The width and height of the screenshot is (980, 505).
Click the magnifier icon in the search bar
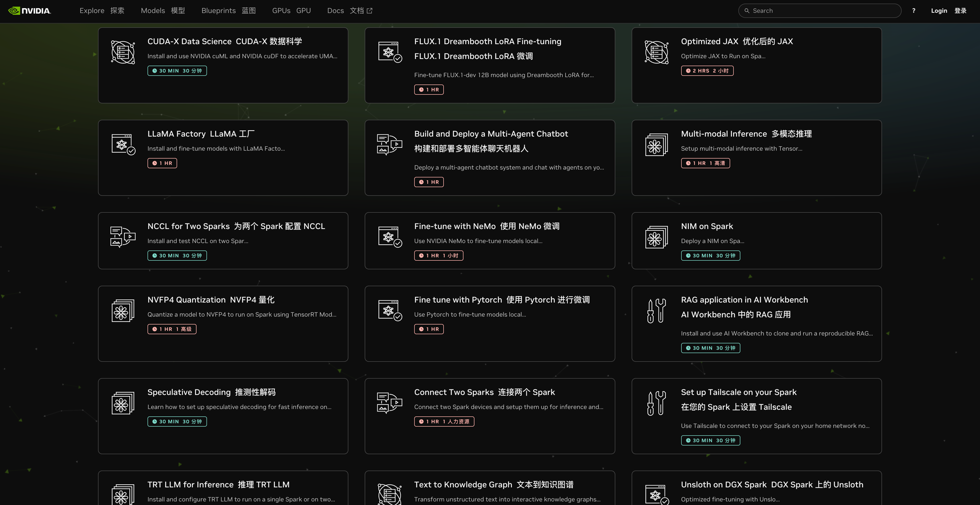[747, 11]
